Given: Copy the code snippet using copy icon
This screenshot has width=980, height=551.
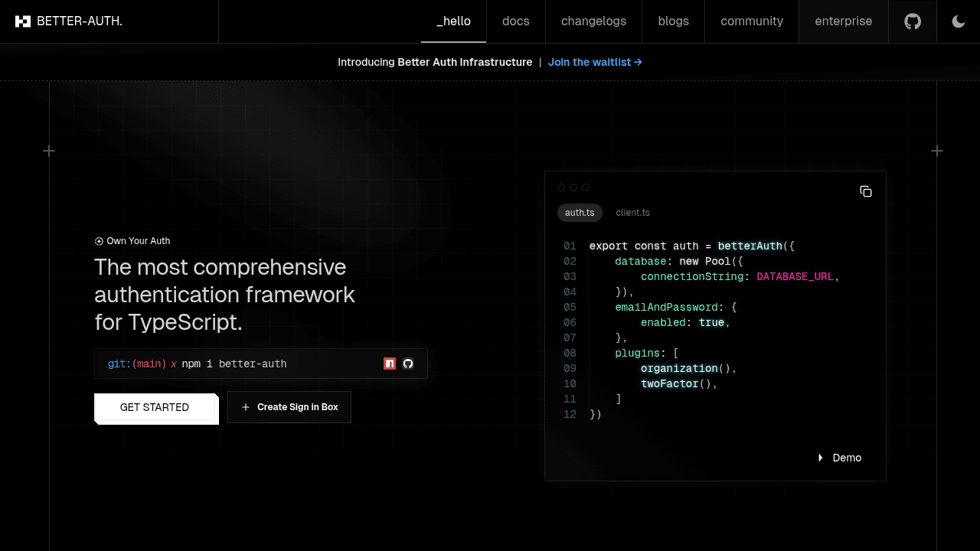Looking at the screenshot, I should (x=866, y=191).
